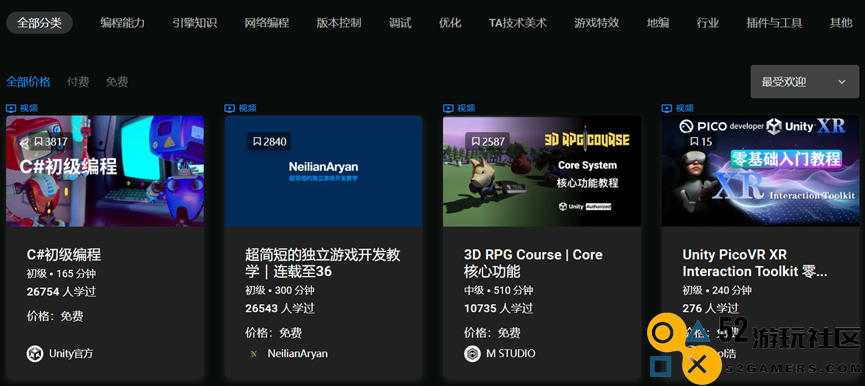Filter courses by 付费

[x=78, y=82]
